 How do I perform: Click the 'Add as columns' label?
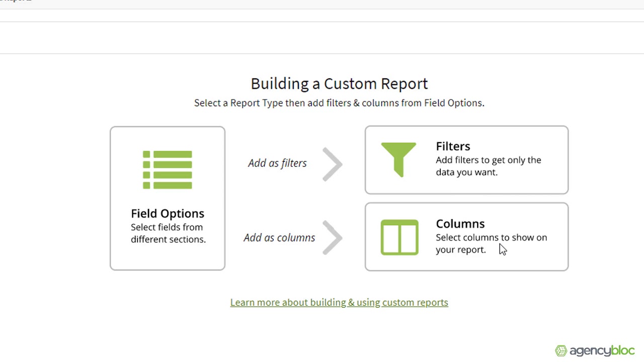[x=279, y=237]
